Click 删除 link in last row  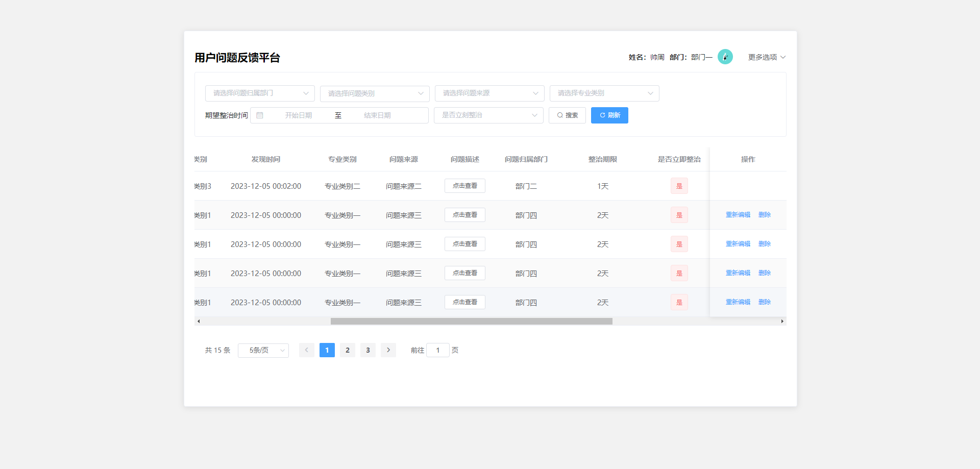764,302
